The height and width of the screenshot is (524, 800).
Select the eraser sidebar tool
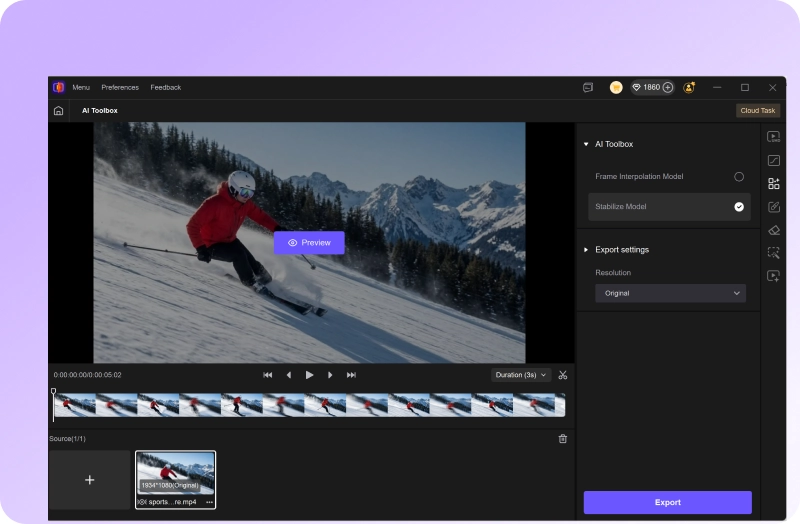pyautogui.click(x=773, y=230)
